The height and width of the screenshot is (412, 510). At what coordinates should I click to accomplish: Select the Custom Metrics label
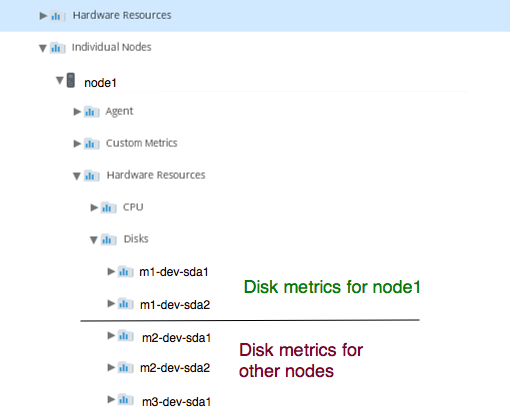(142, 143)
